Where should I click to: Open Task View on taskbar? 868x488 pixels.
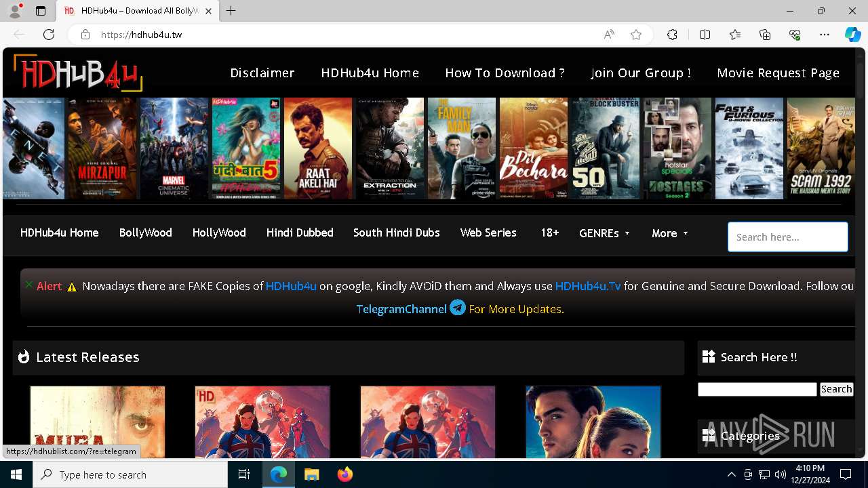(x=244, y=474)
